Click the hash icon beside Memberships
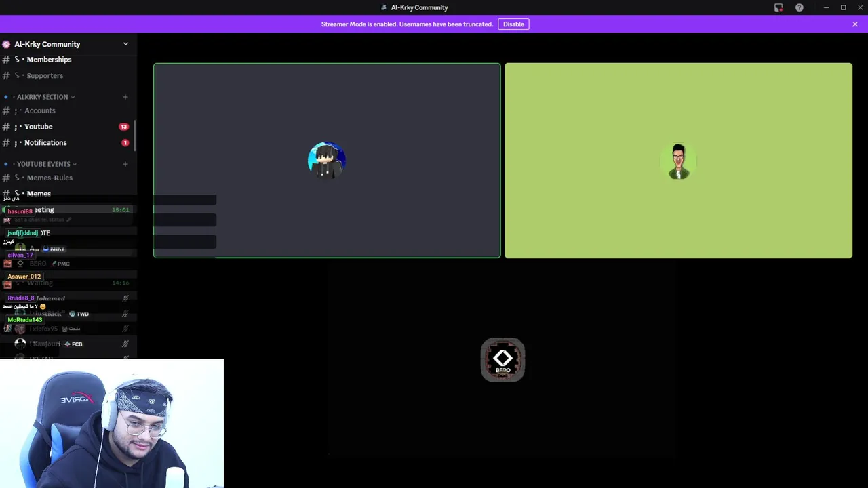Image resolution: width=868 pixels, height=488 pixels. click(x=6, y=60)
